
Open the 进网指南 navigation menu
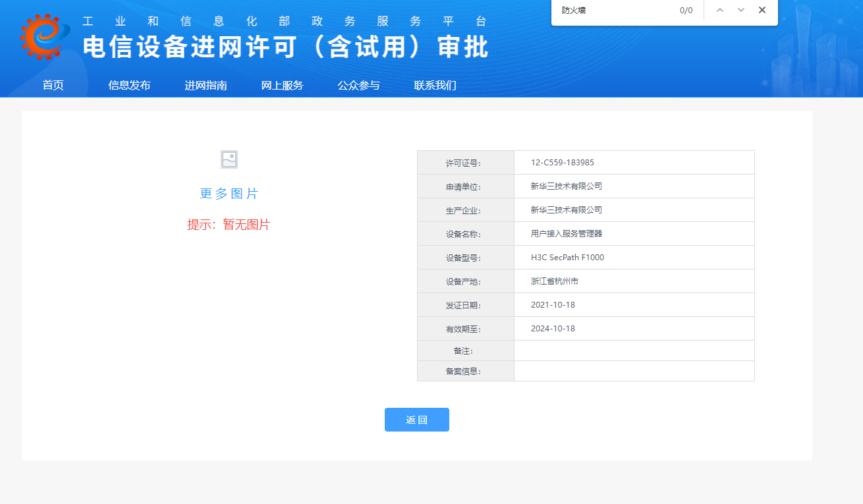click(206, 85)
